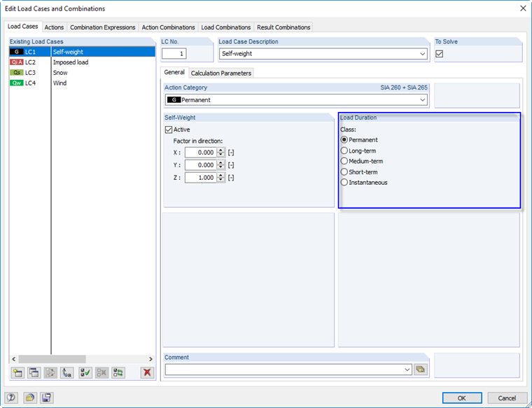The height and width of the screenshot is (408, 532).
Task: Close the Edit Load Cases dialog window
Action: click(x=523, y=8)
